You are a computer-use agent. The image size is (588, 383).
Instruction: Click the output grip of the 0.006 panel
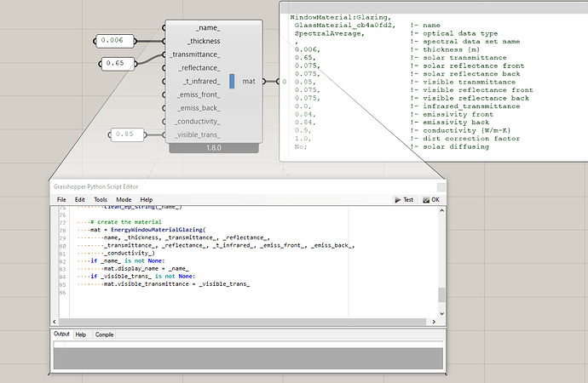pyautogui.click(x=135, y=41)
